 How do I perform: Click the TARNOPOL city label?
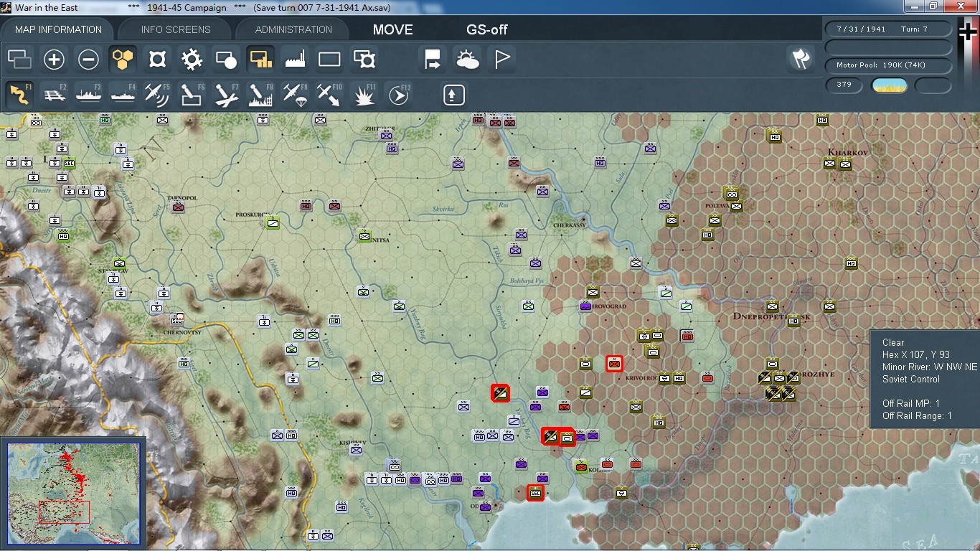(x=182, y=198)
